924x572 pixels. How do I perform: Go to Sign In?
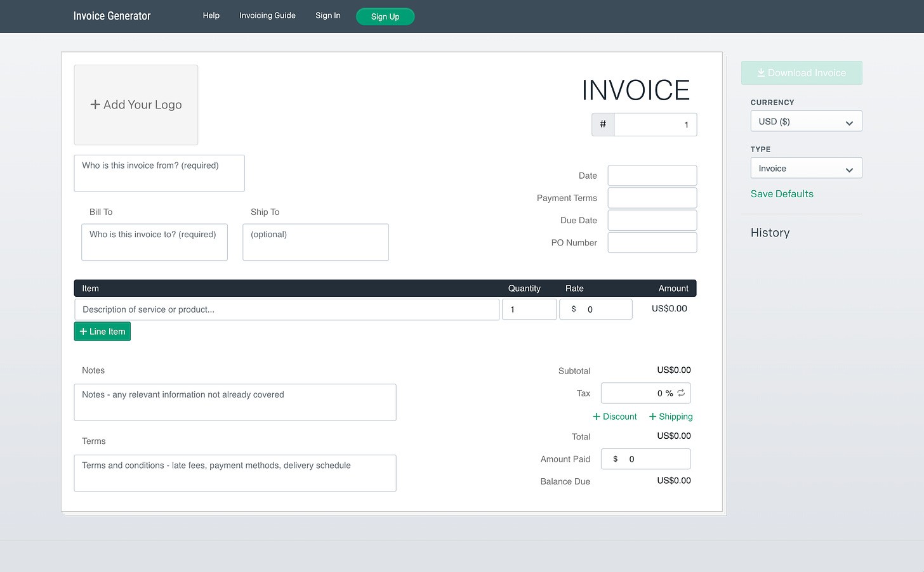[328, 16]
